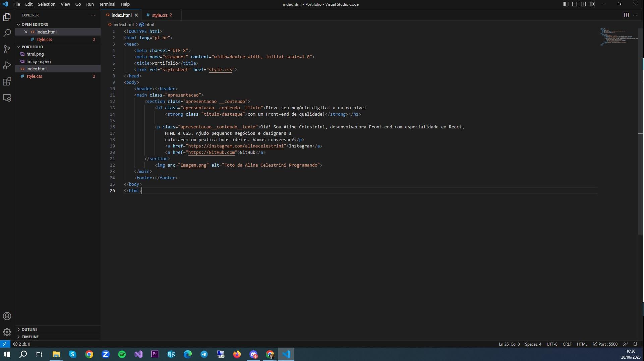Select style.css in Open Editors
The height and width of the screenshot is (361, 644).
coord(58,39)
